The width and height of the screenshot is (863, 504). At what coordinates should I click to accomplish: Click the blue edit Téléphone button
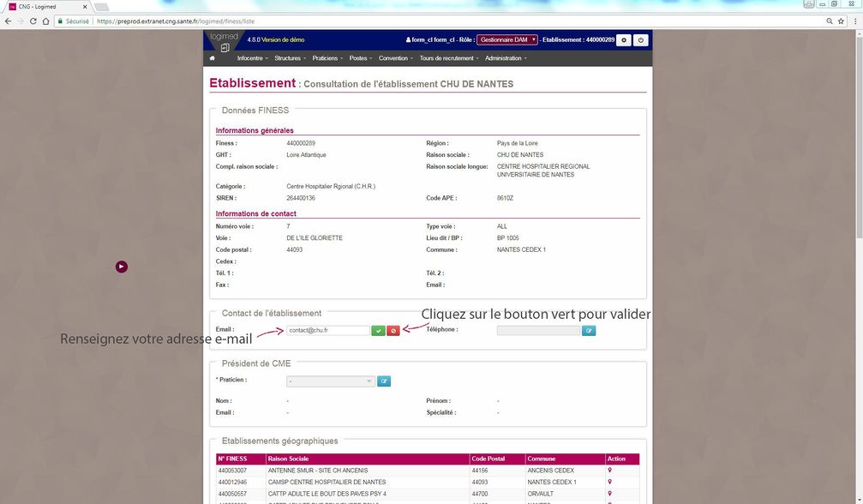point(589,331)
